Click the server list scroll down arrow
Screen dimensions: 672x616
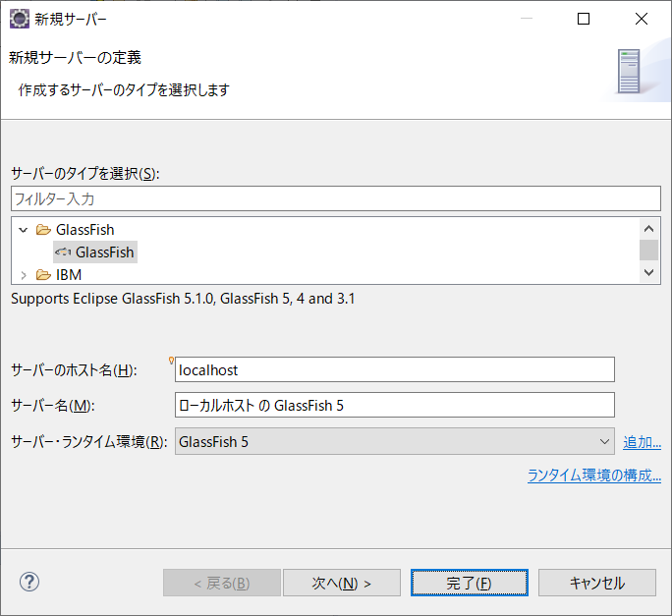pos(648,272)
